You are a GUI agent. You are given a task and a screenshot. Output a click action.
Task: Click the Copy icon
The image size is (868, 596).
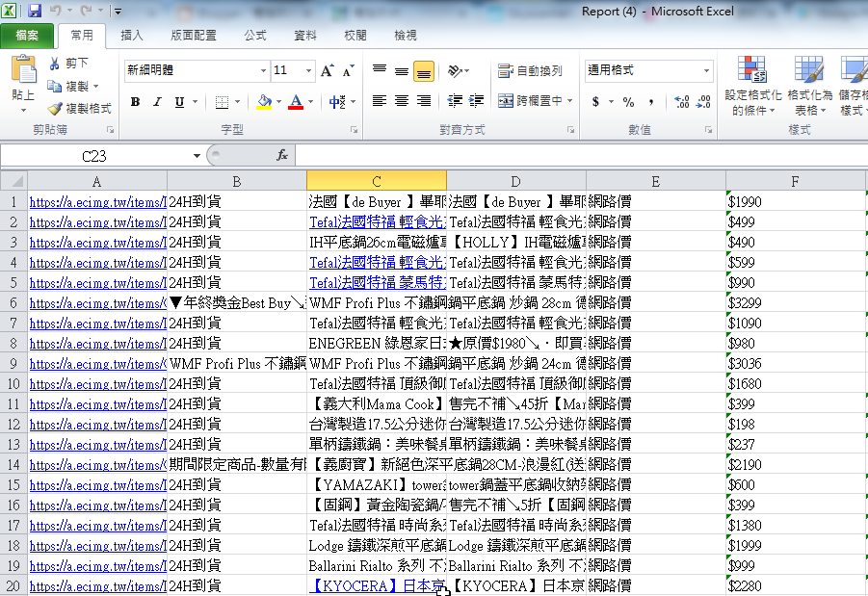tap(54, 87)
